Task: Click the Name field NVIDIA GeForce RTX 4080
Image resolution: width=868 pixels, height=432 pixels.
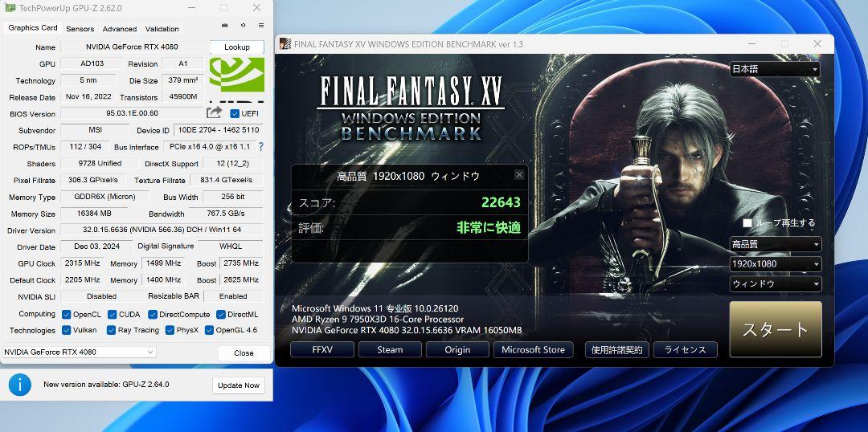Action: pyautogui.click(x=133, y=47)
